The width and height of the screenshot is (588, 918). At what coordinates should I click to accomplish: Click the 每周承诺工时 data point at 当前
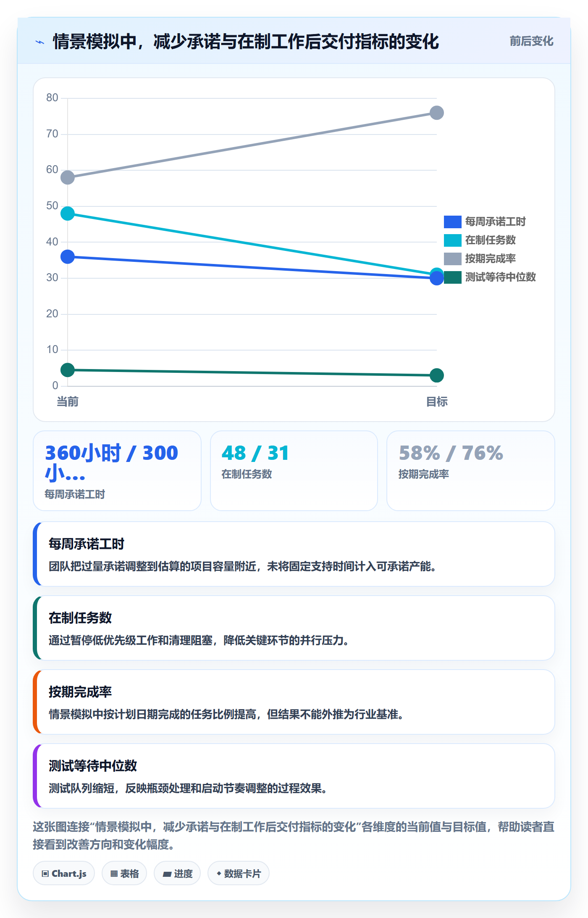(68, 257)
